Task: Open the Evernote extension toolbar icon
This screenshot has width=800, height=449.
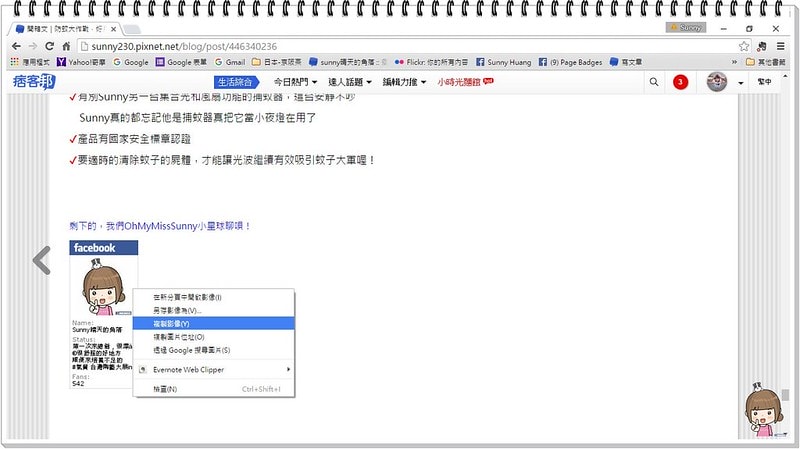Action: [762, 46]
